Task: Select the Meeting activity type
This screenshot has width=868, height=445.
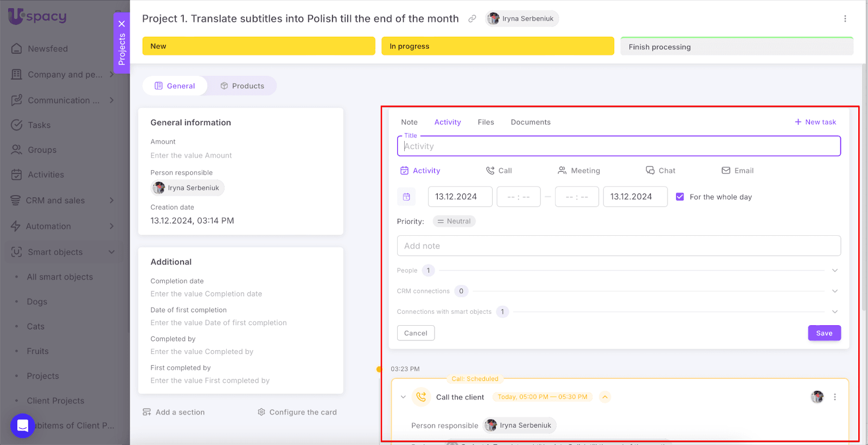Action: 578,171
